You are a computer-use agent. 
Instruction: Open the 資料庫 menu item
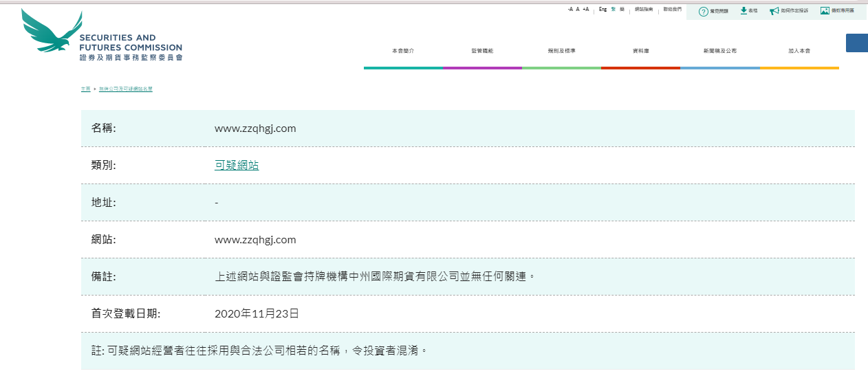640,52
